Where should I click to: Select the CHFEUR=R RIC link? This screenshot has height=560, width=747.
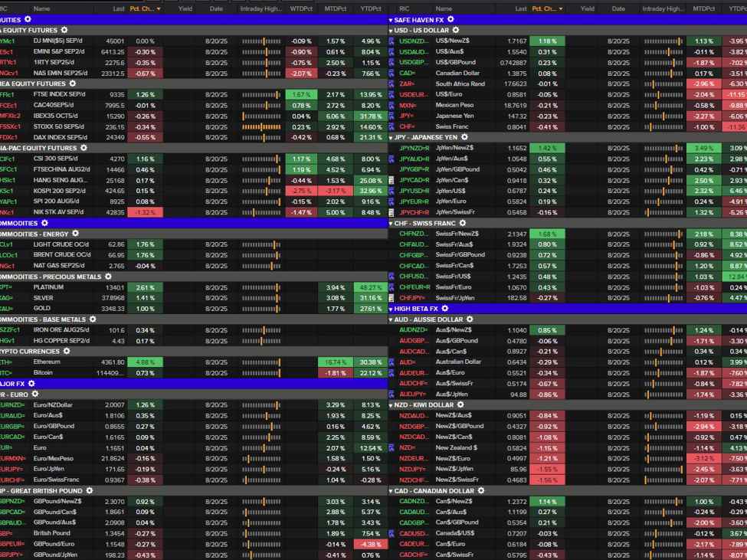(415, 287)
